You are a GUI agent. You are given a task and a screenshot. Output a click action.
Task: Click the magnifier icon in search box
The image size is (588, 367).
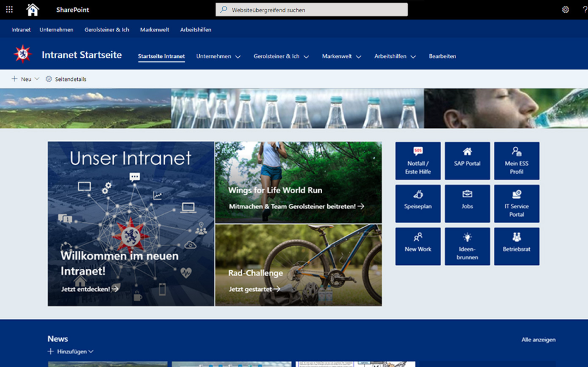coord(223,10)
